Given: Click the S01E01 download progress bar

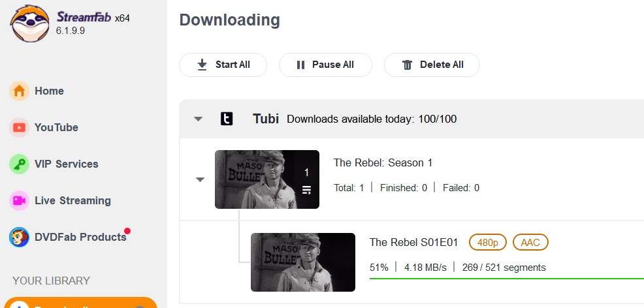Looking at the screenshot, I should (506, 278).
